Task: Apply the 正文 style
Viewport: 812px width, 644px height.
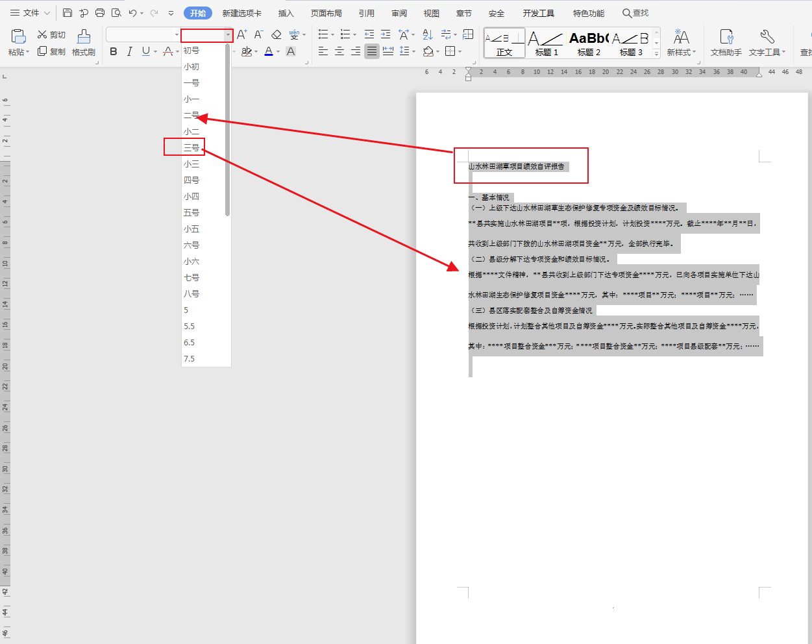Action: tap(504, 43)
